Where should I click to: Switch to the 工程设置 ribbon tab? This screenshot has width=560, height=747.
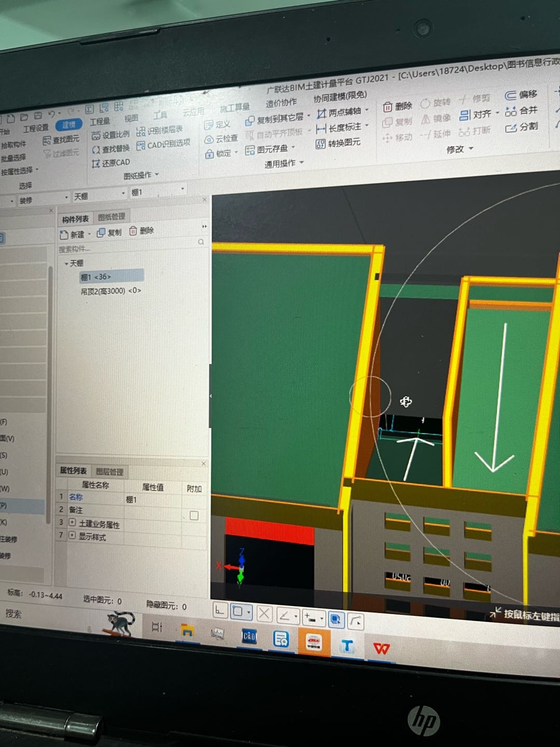[x=36, y=128]
